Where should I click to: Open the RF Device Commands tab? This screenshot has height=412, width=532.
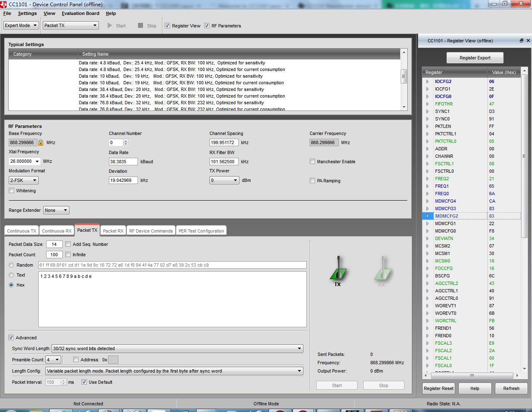pyautogui.click(x=151, y=231)
